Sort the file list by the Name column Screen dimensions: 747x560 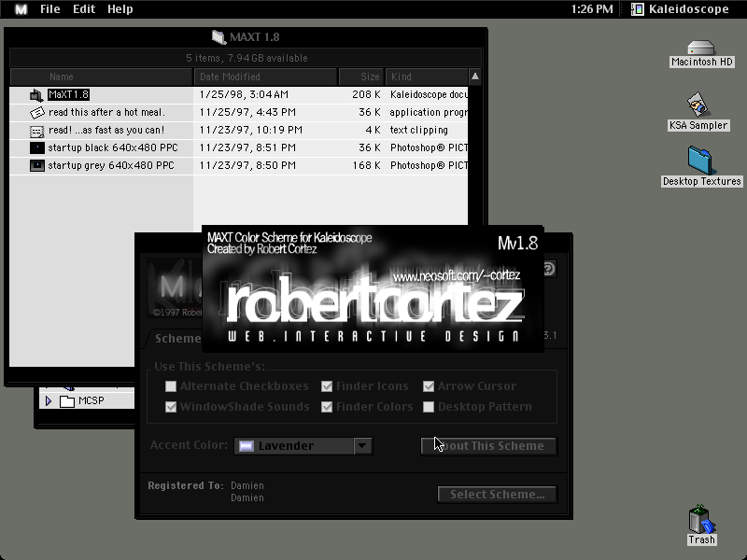[102, 77]
